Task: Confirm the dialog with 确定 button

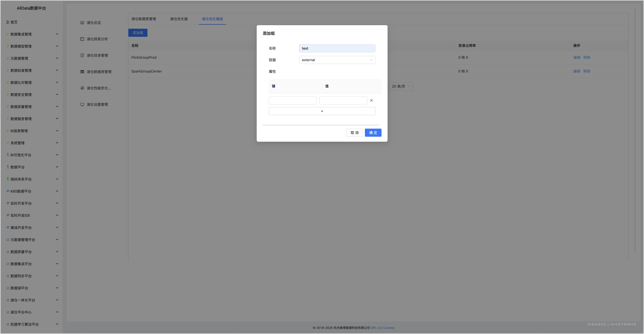Action: click(x=373, y=133)
